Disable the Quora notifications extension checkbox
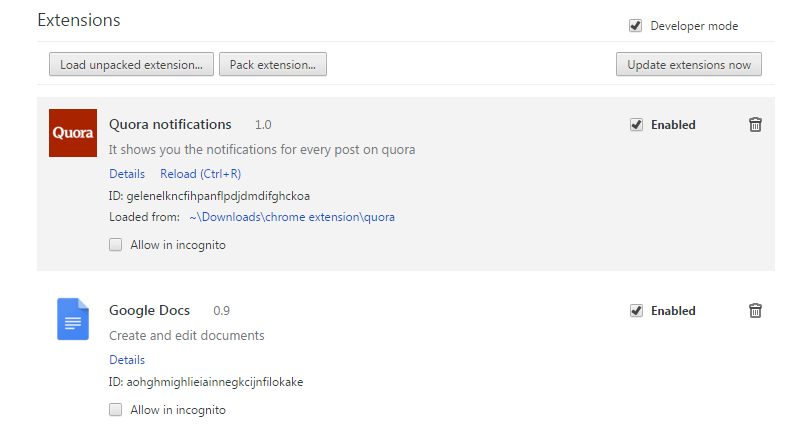 click(x=636, y=125)
